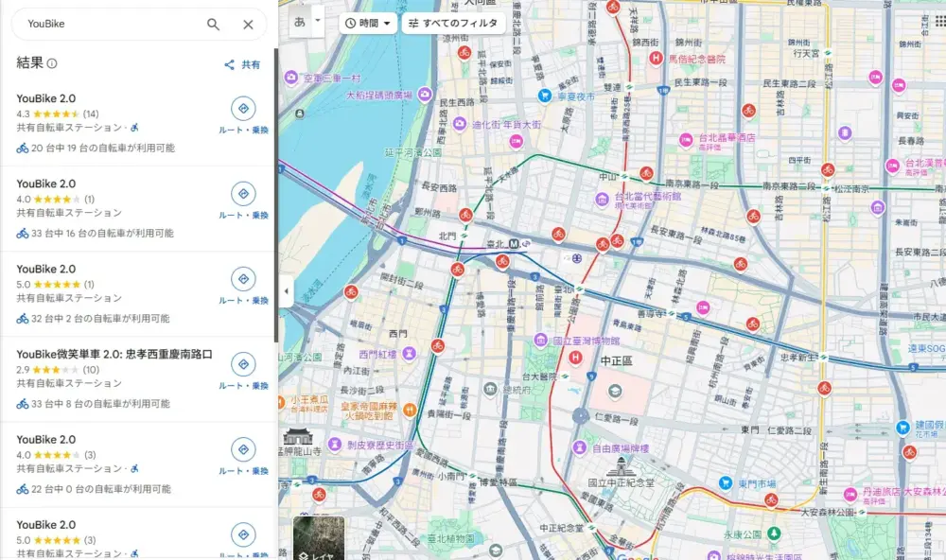
Task: Click the YouBike search input field
Action: click(x=112, y=25)
